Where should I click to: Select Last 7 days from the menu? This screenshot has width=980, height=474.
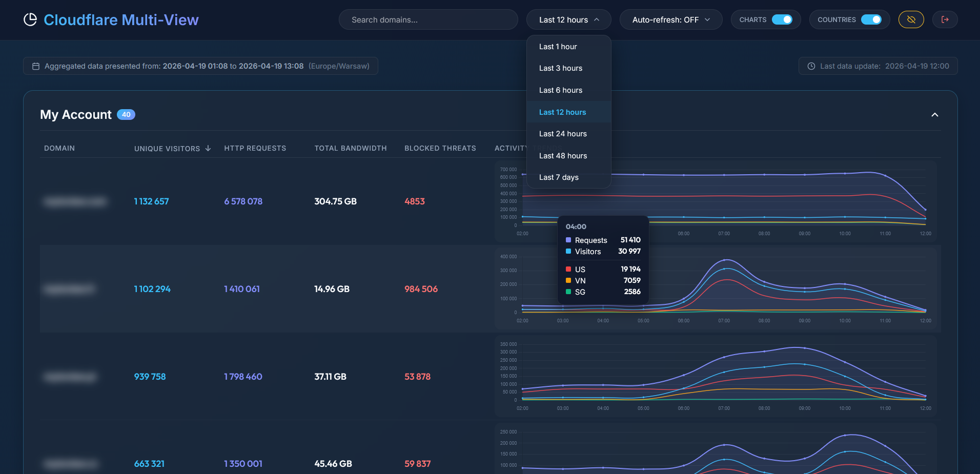pos(559,177)
